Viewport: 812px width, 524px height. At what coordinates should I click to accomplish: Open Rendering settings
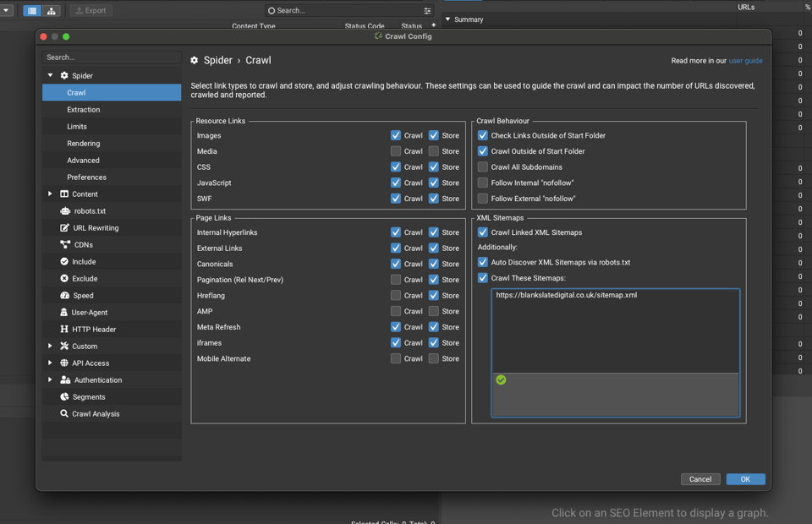pos(112,144)
